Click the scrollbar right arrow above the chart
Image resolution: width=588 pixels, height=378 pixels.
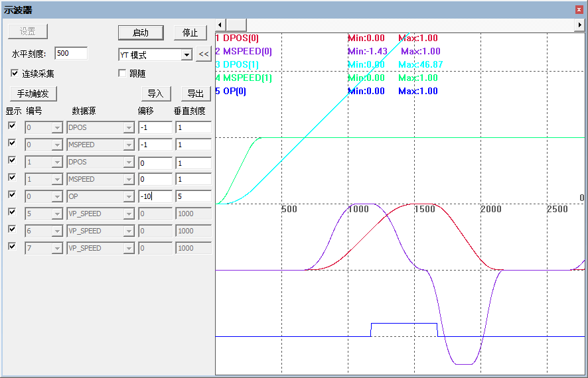(x=580, y=25)
